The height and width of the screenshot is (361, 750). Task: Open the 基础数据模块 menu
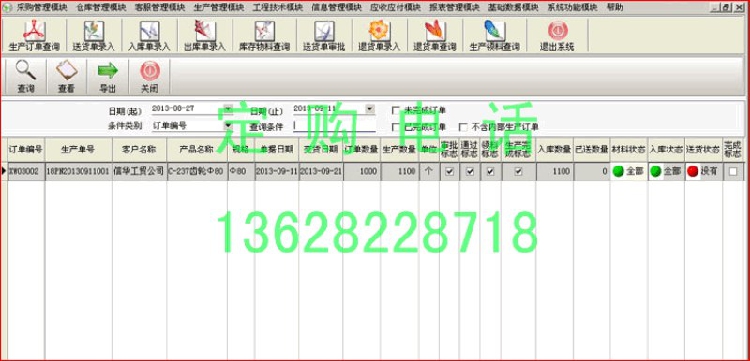point(513,8)
